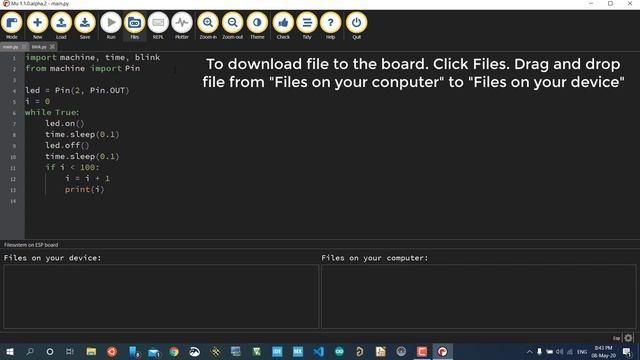This screenshot has height=360, width=640.
Task: Open the Mode selector
Action: click(x=12, y=25)
